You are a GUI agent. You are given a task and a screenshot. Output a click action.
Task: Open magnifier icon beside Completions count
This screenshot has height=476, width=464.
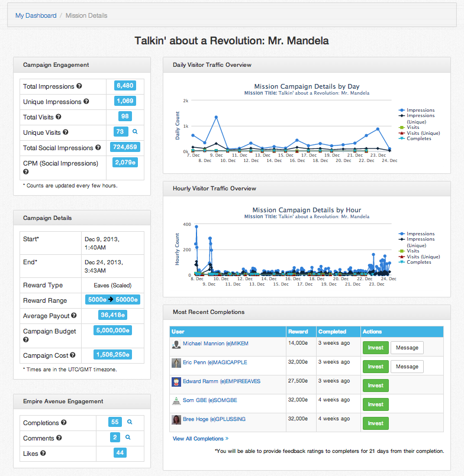[130, 423]
